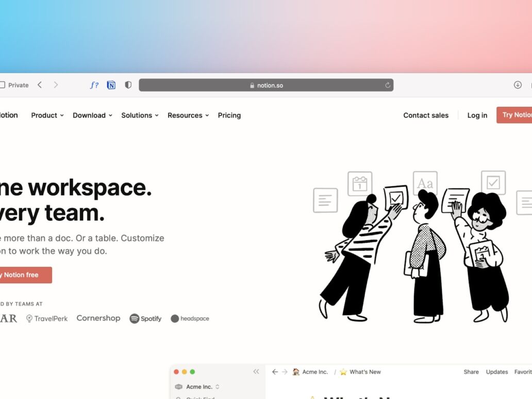This screenshot has height=399, width=532.
Task: Expand the Product menu
Action: [x=47, y=115]
